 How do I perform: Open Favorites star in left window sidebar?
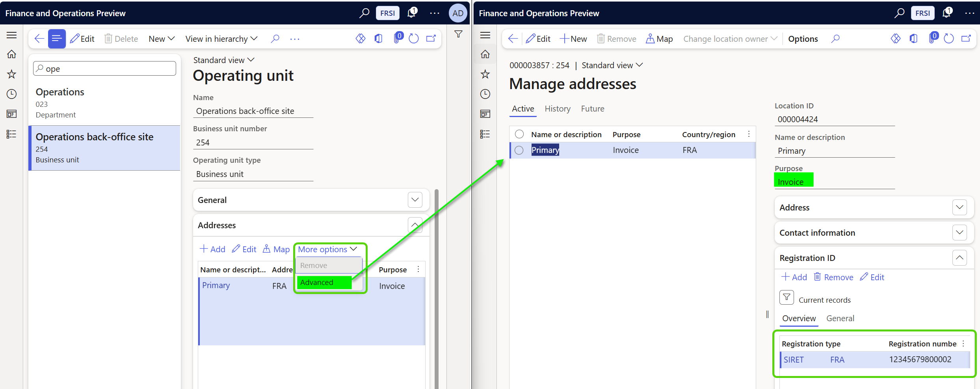[x=11, y=74]
